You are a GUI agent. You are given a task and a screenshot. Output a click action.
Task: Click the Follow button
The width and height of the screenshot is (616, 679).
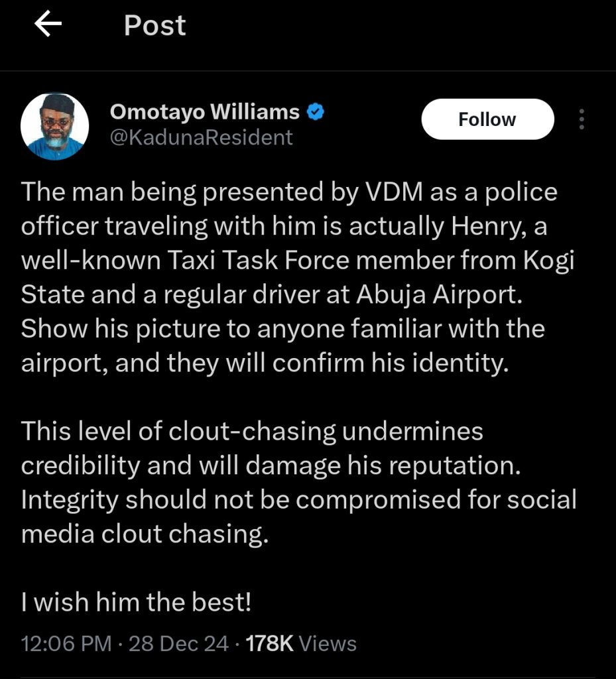click(x=487, y=119)
